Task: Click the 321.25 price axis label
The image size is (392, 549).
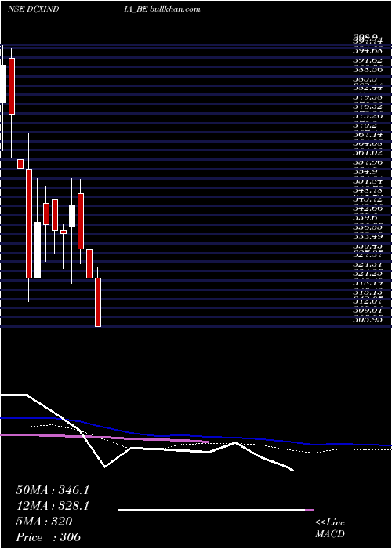Action: point(367,273)
